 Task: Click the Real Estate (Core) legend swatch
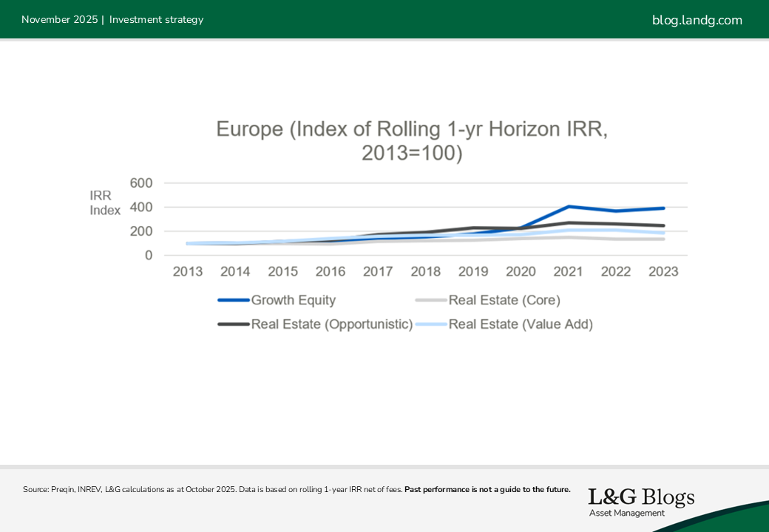[x=431, y=300]
